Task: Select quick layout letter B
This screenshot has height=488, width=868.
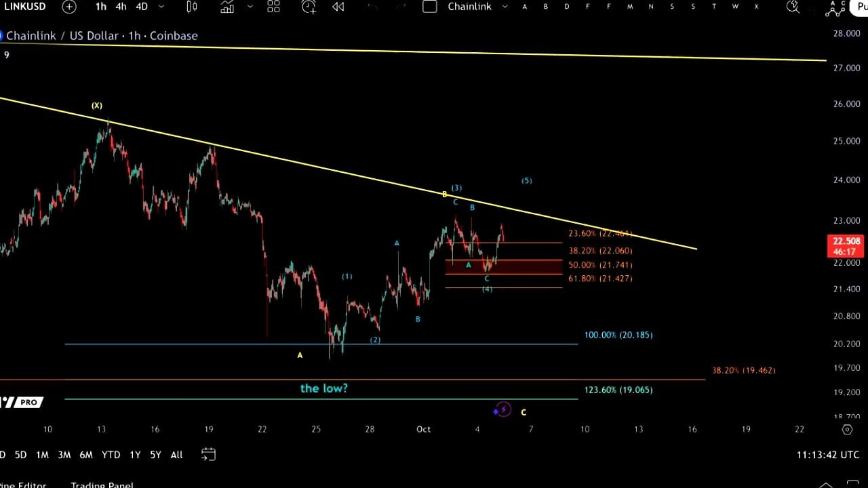Action: [x=545, y=7]
